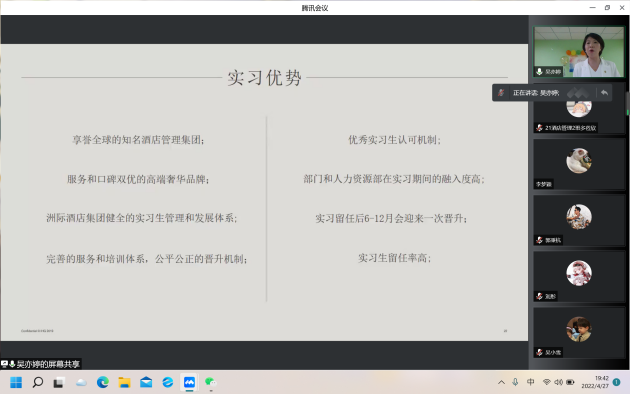
Task: Click slide text 优秀实习生认可机制
Action: 394,140
